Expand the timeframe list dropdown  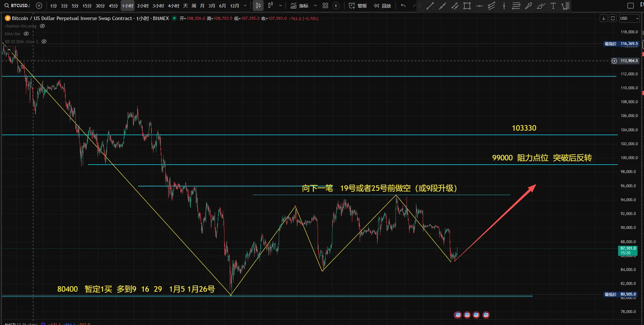245,6
